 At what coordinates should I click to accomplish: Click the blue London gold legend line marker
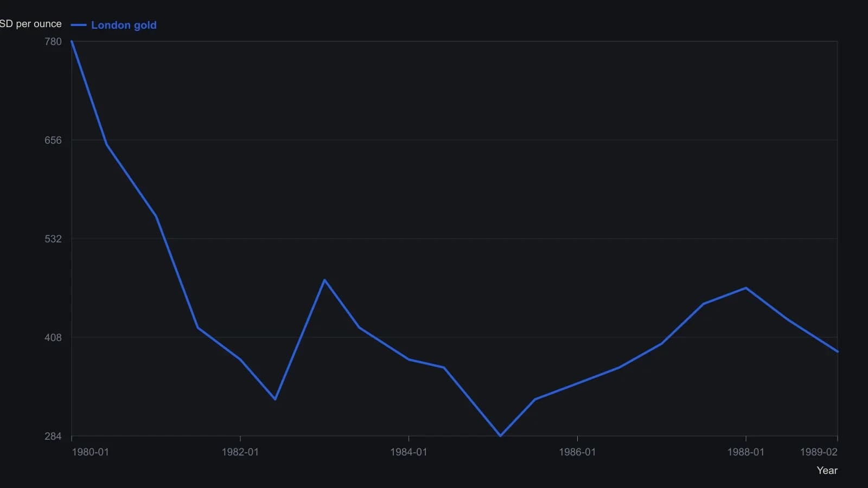coord(79,25)
